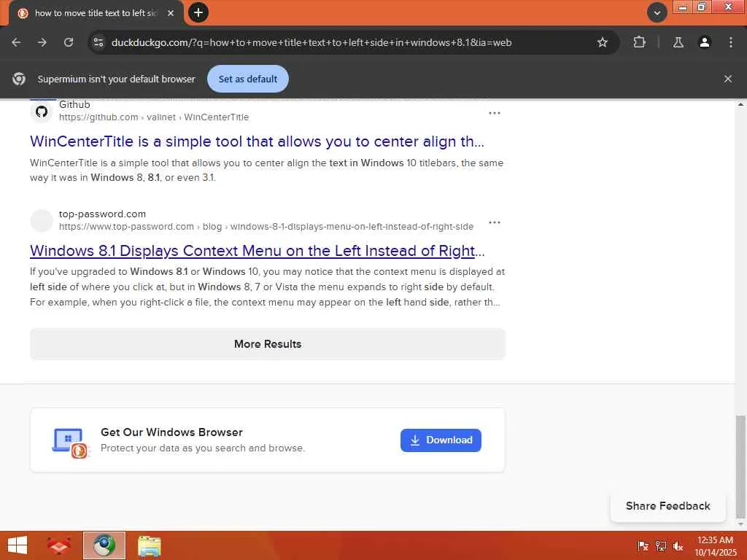Click the Windows Browser promo laptop icon

(70, 443)
